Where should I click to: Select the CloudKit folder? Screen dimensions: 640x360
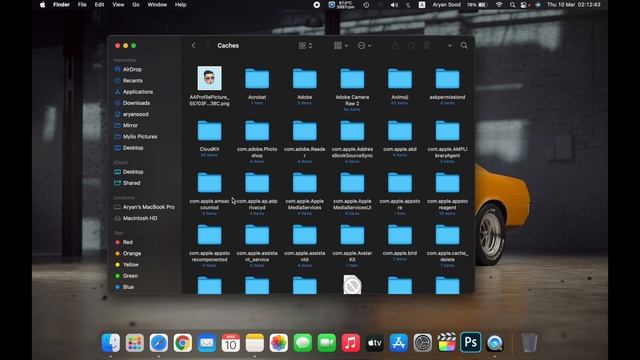[209, 131]
